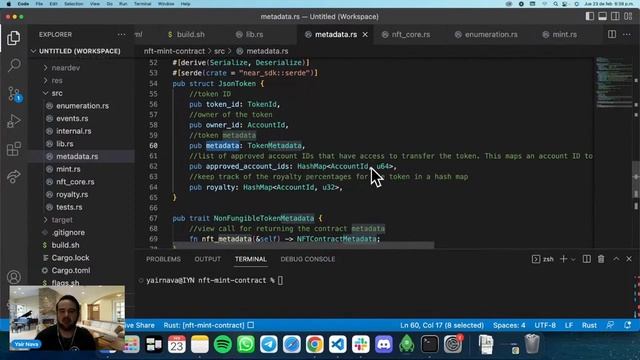Open events.rs in the explorer

[x=72, y=119]
